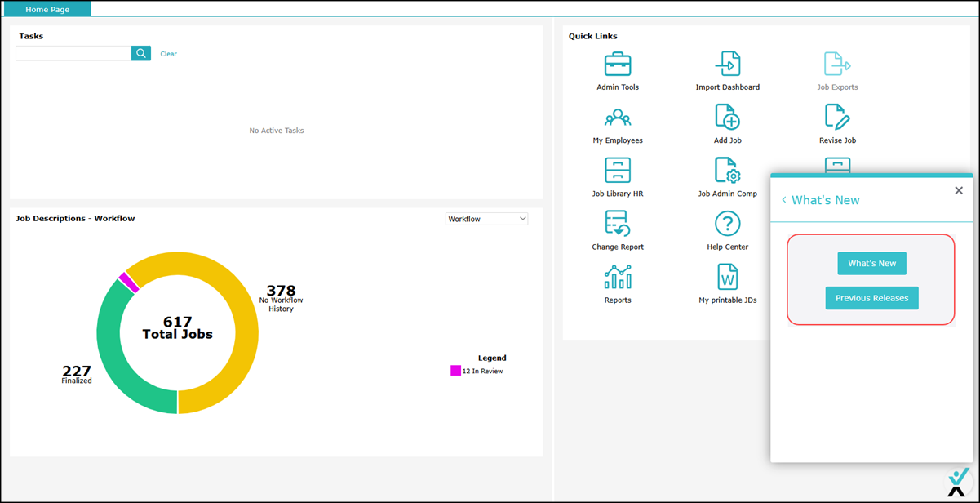Open the Import Dashboard icon

coord(727,65)
